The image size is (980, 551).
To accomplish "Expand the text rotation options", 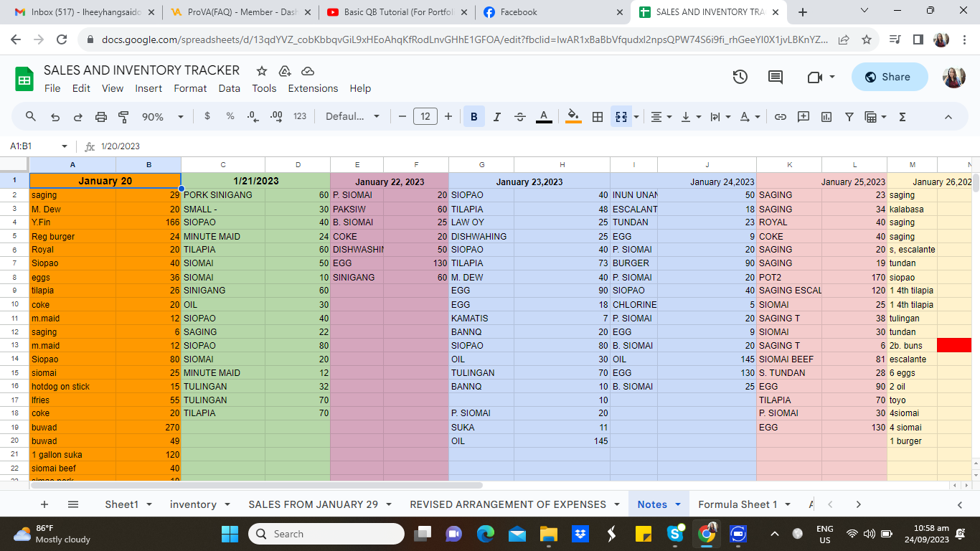I will pyautogui.click(x=749, y=116).
